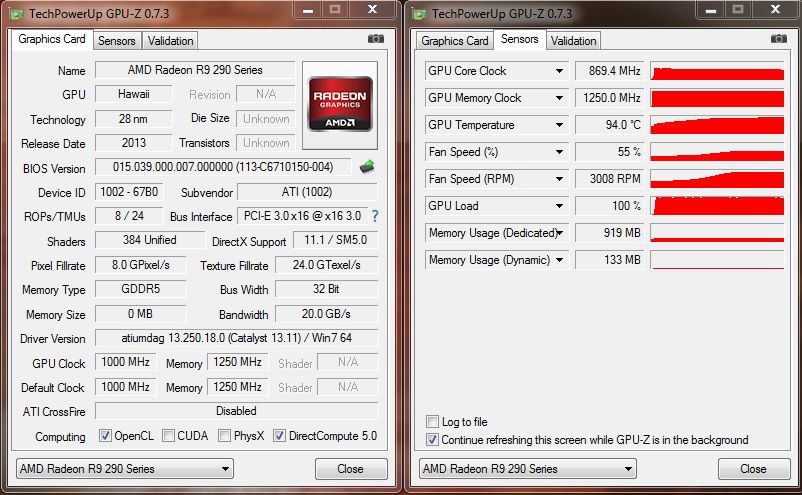This screenshot has width=802, height=495.
Task: Enable the Log to file checkbox
Action: pyautogui.click(x=432, y=422)
